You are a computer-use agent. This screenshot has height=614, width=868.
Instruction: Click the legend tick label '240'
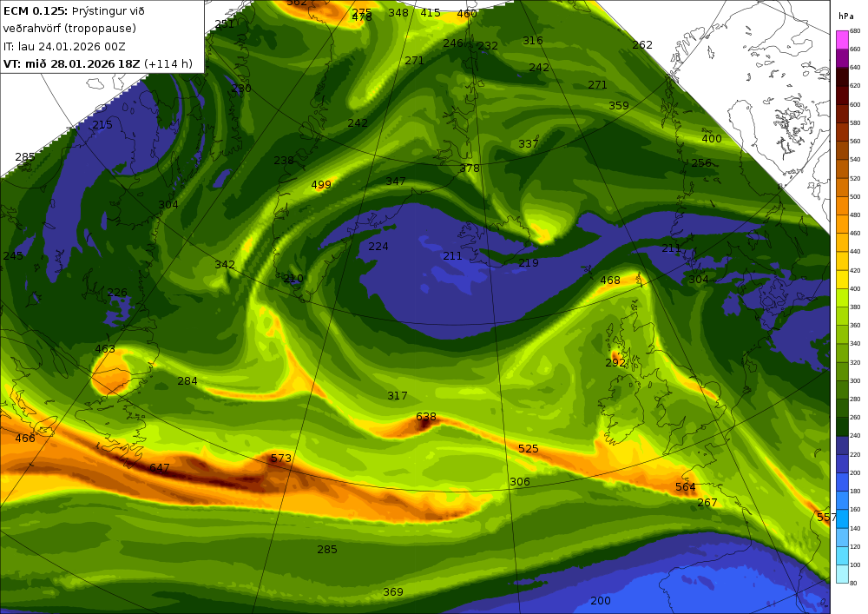[x=855, y=436]
